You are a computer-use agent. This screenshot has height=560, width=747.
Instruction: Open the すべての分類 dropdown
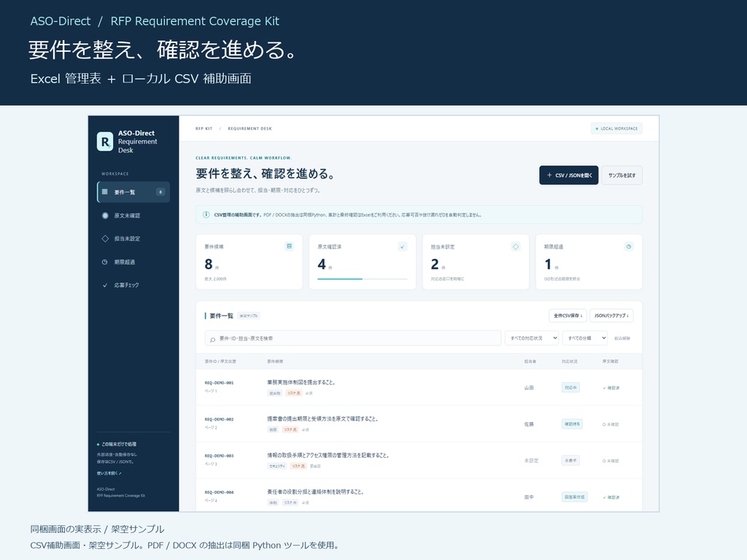[585, 338]
